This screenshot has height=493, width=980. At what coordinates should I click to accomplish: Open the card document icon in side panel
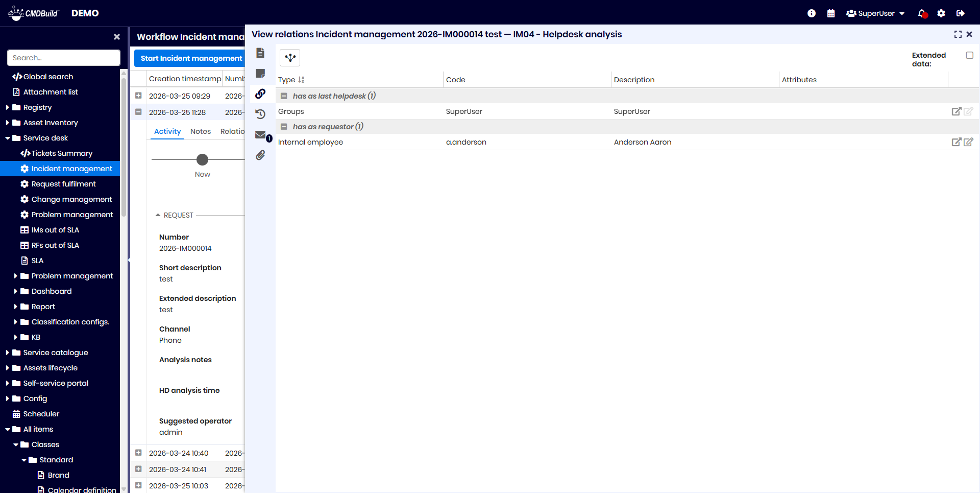click(x=260, y=53)
